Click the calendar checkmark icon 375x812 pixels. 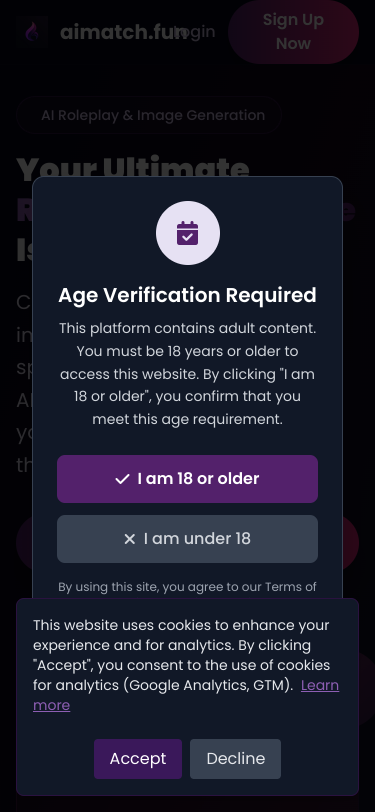[x=188, y=233]
